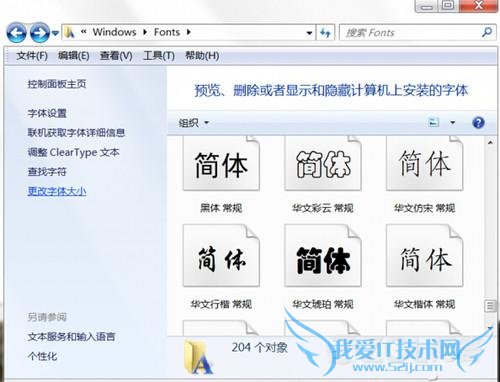Image resolution: width=500 pixels, height=382 pixels.
Task: Select the 华文彩云 常规 font thumbnail
Action: 323,163
